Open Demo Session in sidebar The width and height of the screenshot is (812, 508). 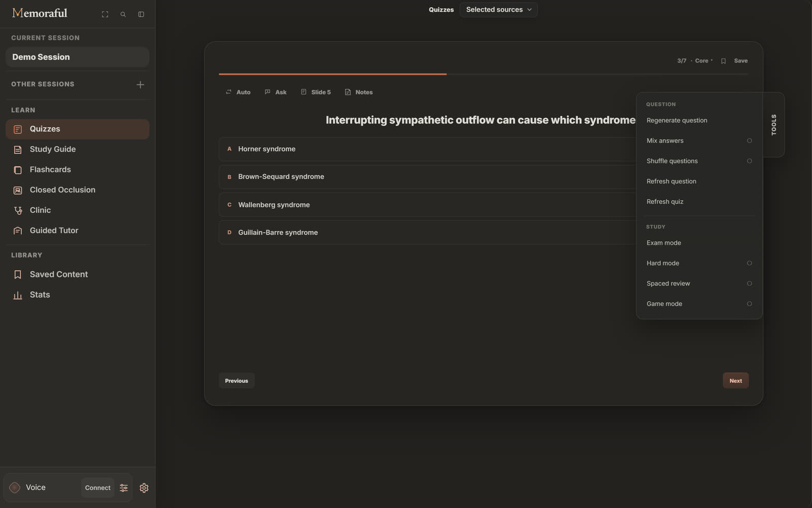pos(77,57)
